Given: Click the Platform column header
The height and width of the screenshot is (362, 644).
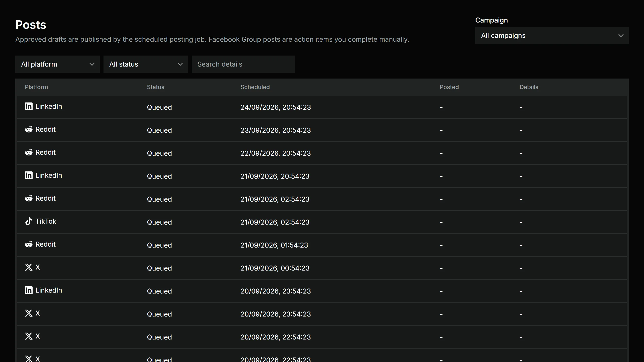Looking at the screenshot, I should coord(36,87).
